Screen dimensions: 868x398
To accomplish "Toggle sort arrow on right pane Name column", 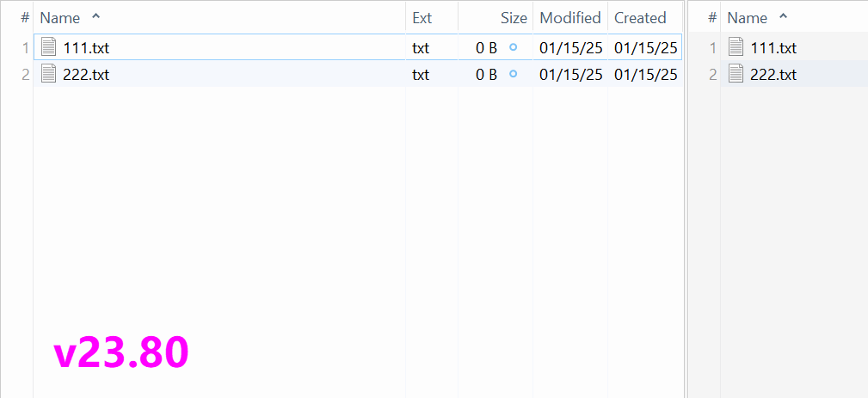I will click(782, 17).
